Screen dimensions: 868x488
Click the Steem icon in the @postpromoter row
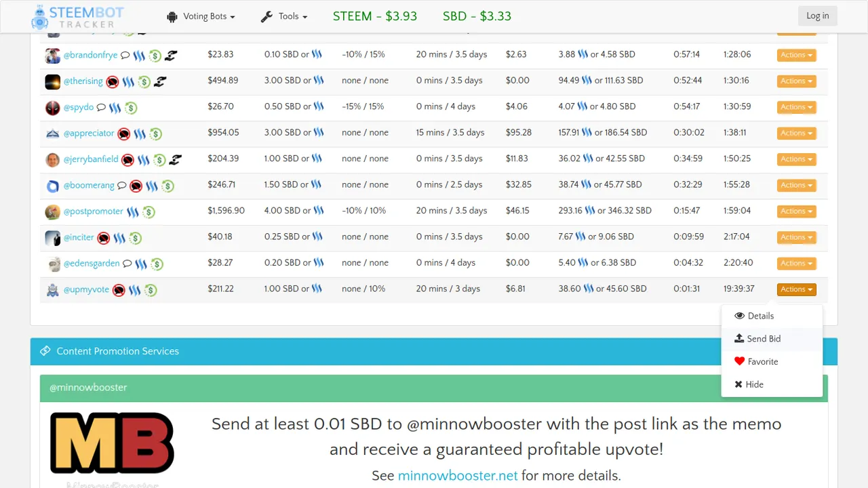[133, 212]
